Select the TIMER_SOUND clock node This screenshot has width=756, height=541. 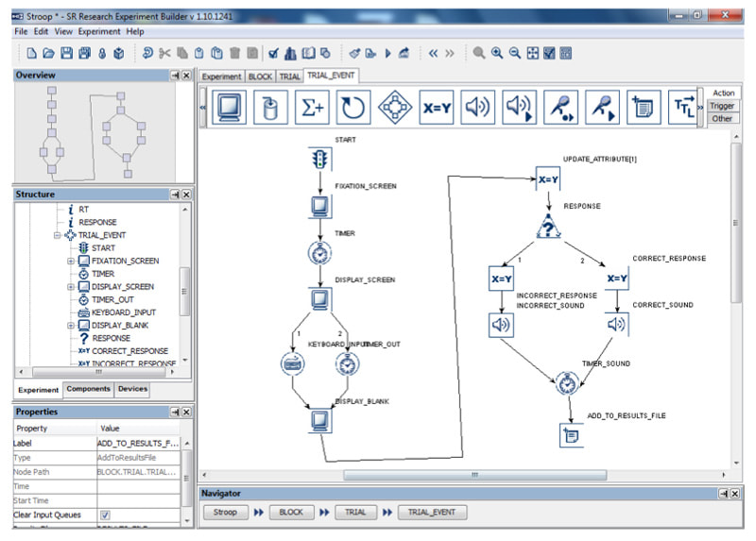pyautogui.click(x=568, y=383)
